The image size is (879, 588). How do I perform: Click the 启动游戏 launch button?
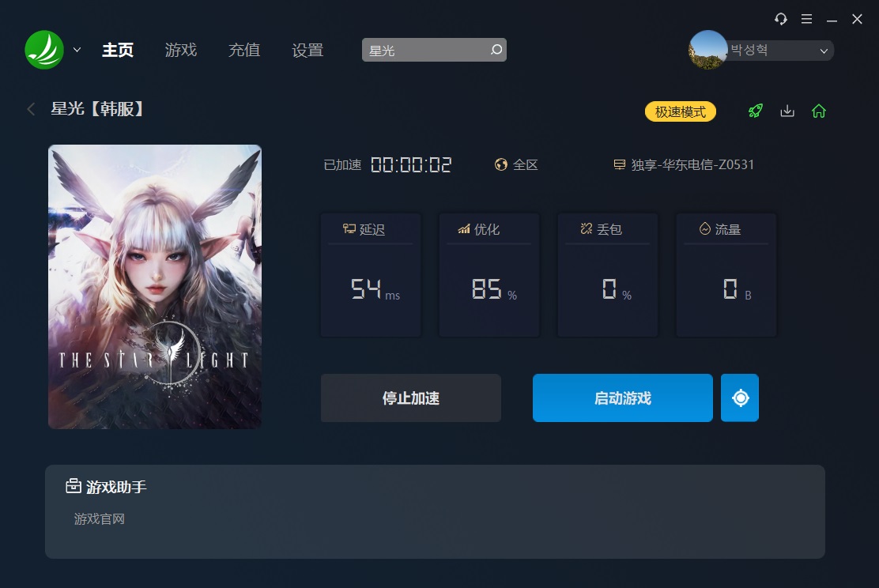point(623,398)
